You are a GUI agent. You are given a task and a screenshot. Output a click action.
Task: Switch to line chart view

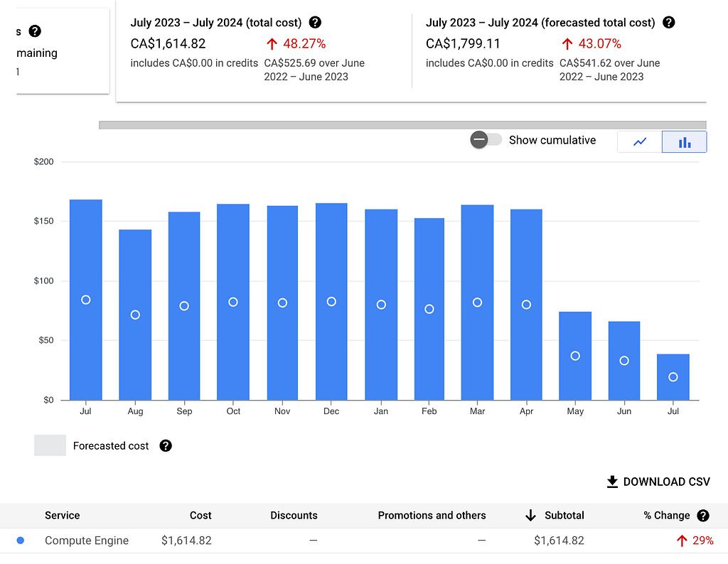click(640, 141)
